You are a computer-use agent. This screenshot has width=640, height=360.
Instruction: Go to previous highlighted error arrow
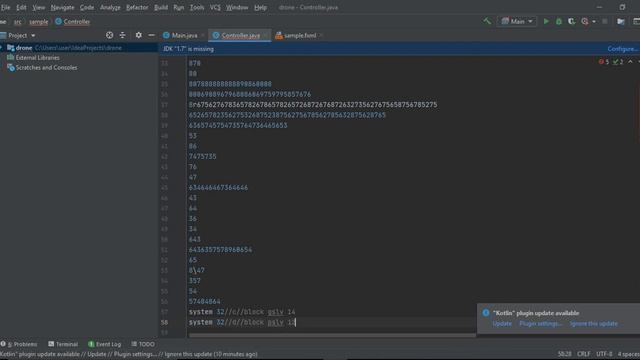tap(630, 62)
